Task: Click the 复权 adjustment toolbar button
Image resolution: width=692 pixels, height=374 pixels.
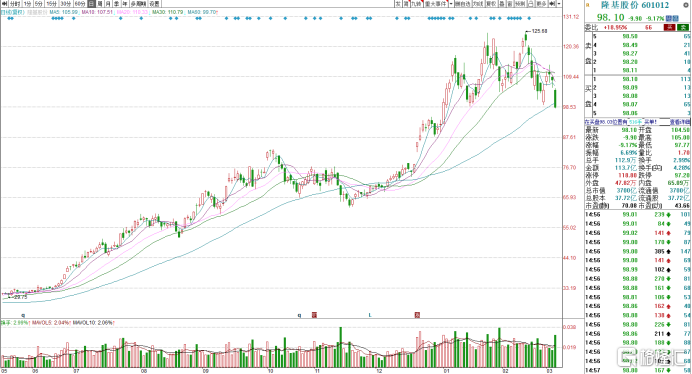Action: pyautogui.click(x=491, y=4)
